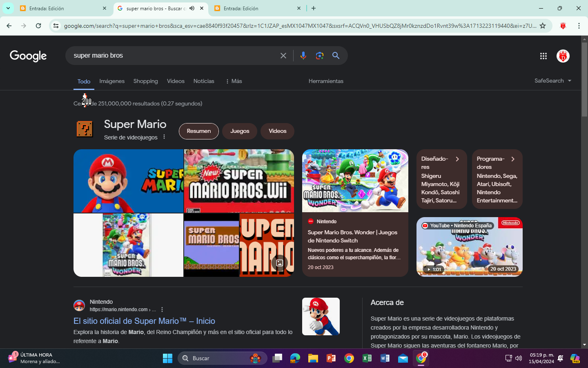
Task: Clear the search box with the X icon
Action: click(x=283, y=56)
